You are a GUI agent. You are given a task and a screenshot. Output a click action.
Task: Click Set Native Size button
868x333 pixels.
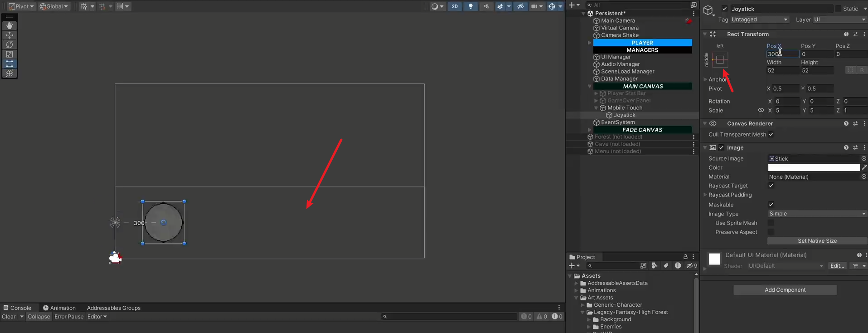tap(817, 241)
